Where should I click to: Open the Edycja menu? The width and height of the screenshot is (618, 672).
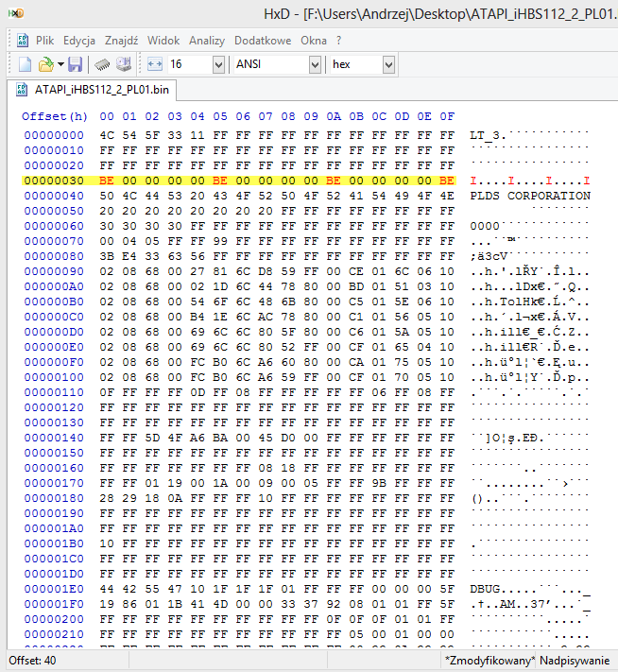pyautogui.click(x=79, y=41)
